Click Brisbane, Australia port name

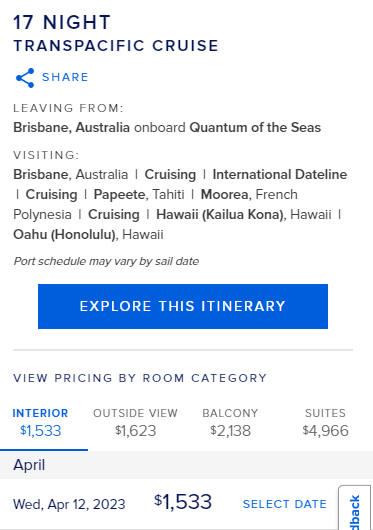(x=71, y=174)
